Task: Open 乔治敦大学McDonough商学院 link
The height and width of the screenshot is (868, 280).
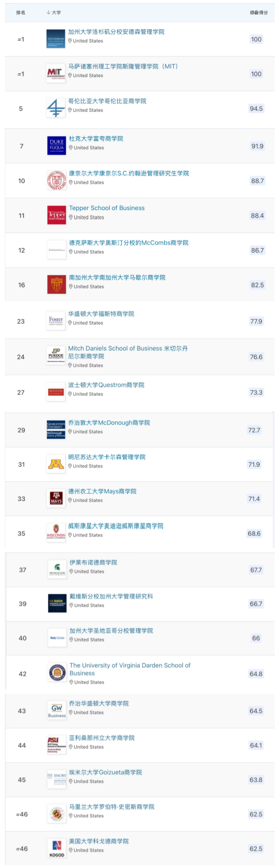Action: [109, 423]
